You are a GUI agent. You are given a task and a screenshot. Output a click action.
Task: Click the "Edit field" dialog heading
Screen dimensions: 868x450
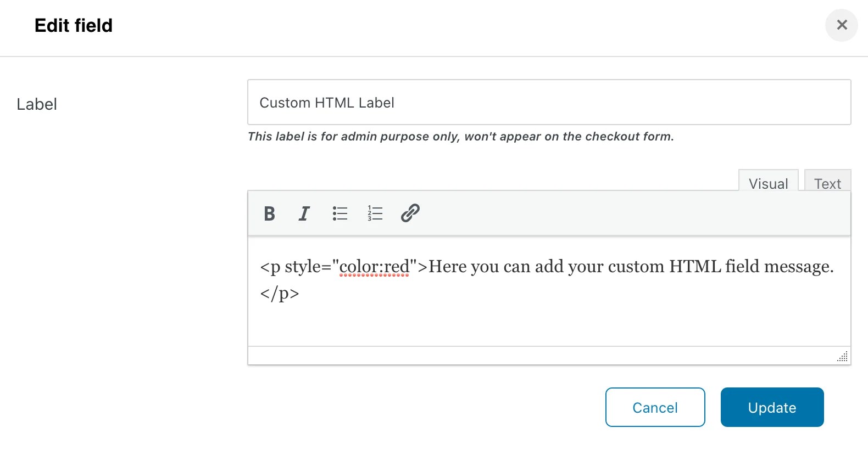click(74, 26)
